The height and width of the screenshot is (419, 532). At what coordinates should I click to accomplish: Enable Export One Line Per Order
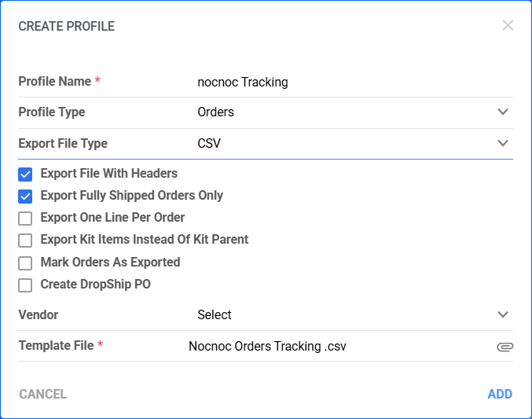[25, 219]
